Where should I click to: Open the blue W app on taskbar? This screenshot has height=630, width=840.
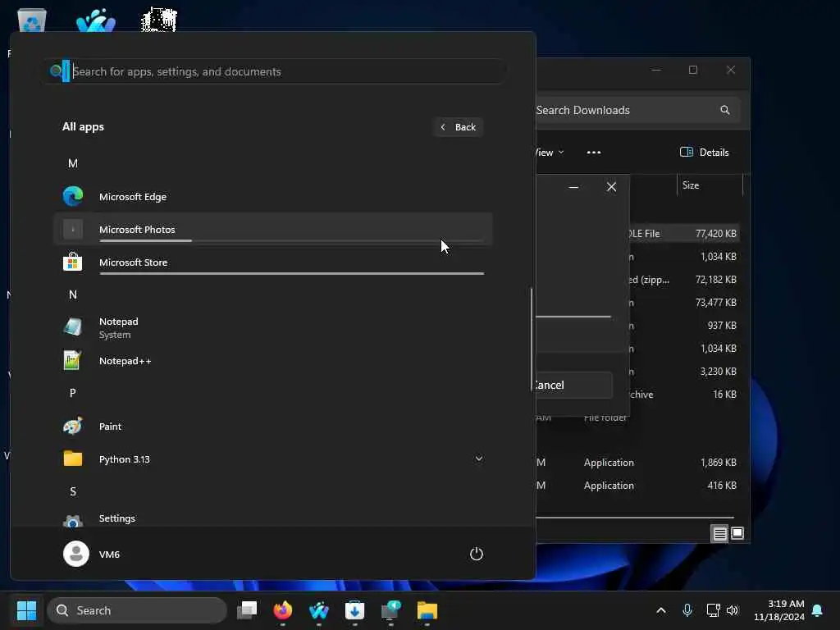[x=319, y=610]
